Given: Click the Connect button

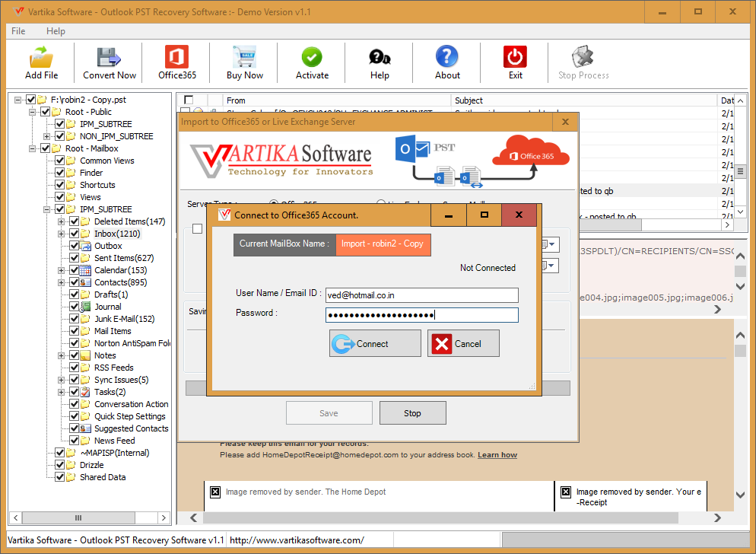Looking at the screenshot, I should coord(375,343).
